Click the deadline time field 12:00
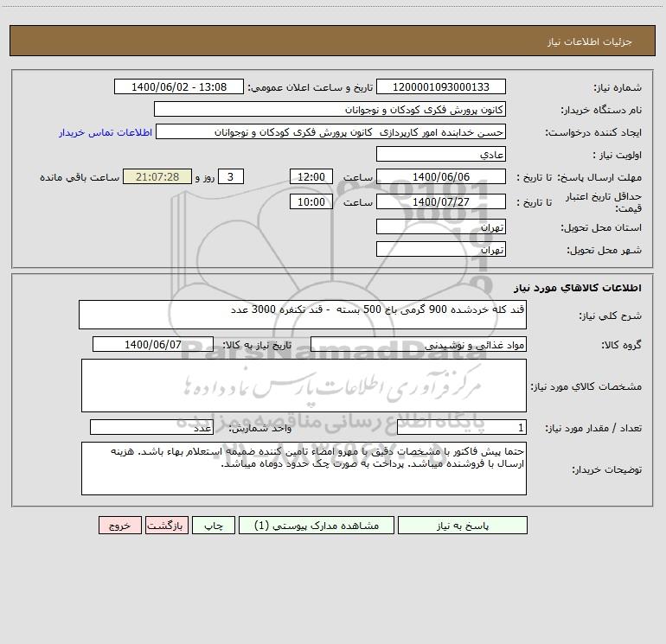 pyautogui.click(x=311, y=176)
